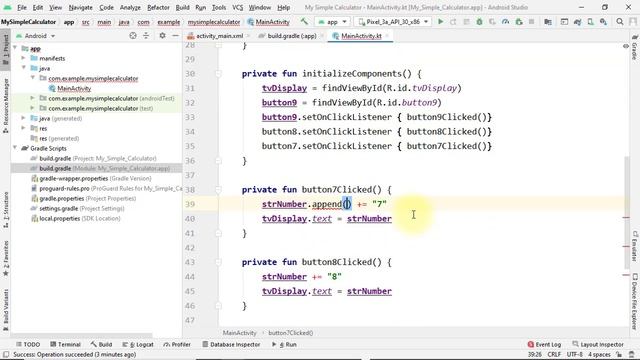
Task: Click the Stop icon in the toolbar
Action: tap(531, 22)
